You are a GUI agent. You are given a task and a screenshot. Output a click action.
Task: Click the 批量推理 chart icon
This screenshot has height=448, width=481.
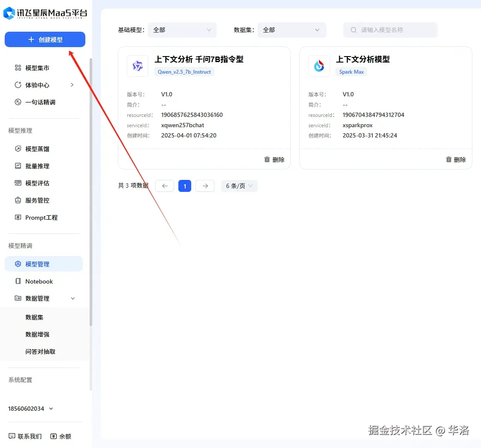click(18, 166)
